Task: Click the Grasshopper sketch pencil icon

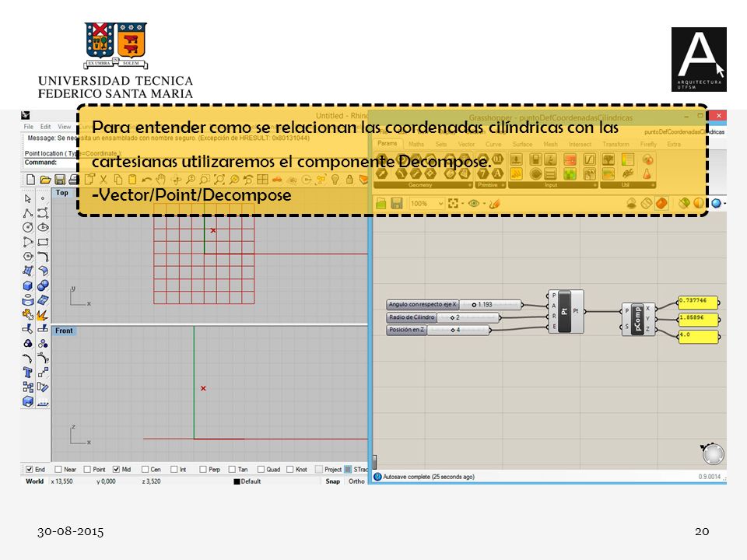Action: tap(495, 204)
